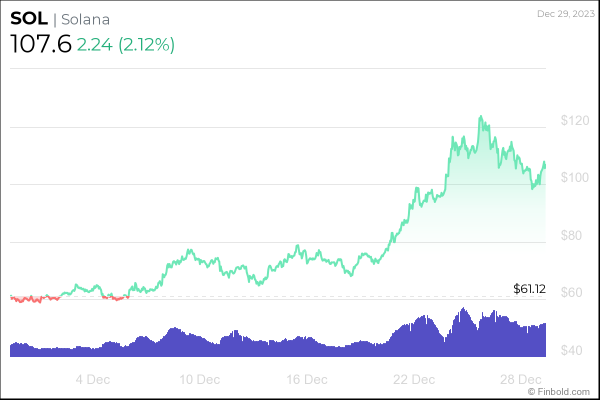This screenshot has height=400, width=600.
Task: Click the Dec 29, 2023 date label
Action: (565, 14)
